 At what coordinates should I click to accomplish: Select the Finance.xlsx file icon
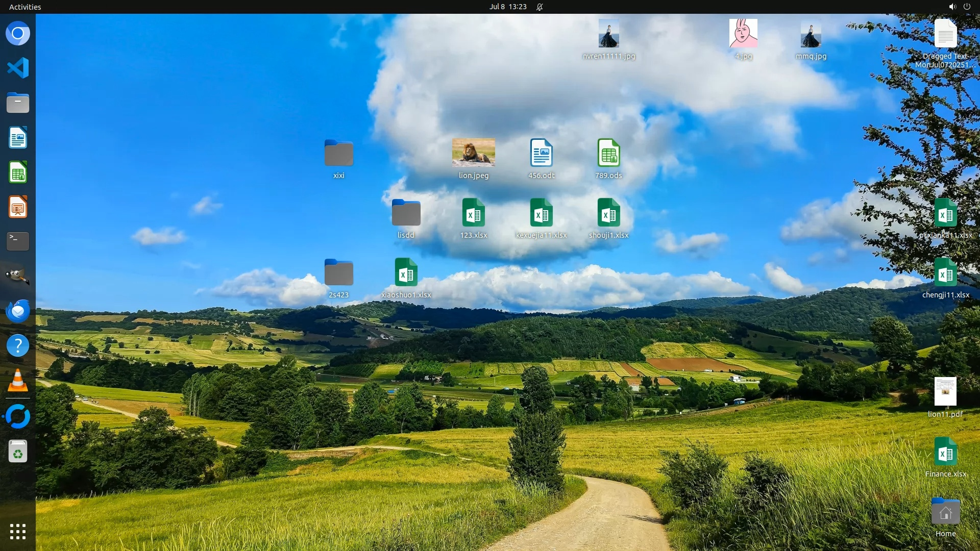click(x=945, y=452)
